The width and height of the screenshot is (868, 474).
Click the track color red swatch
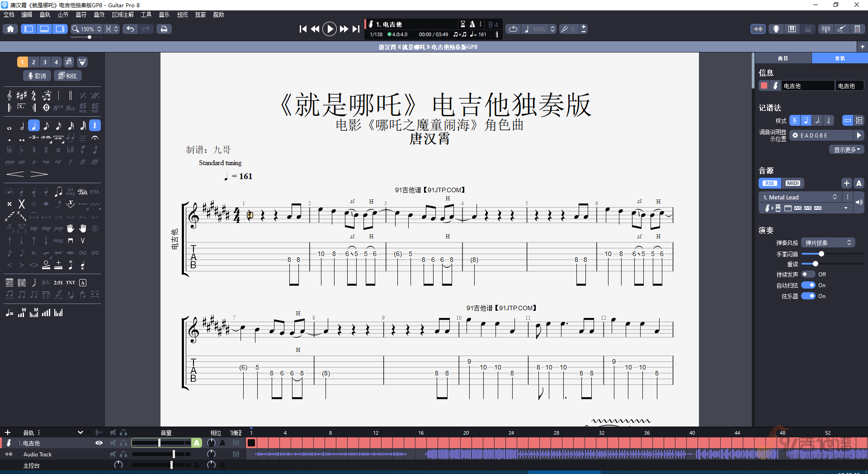(x=764, y=85)
